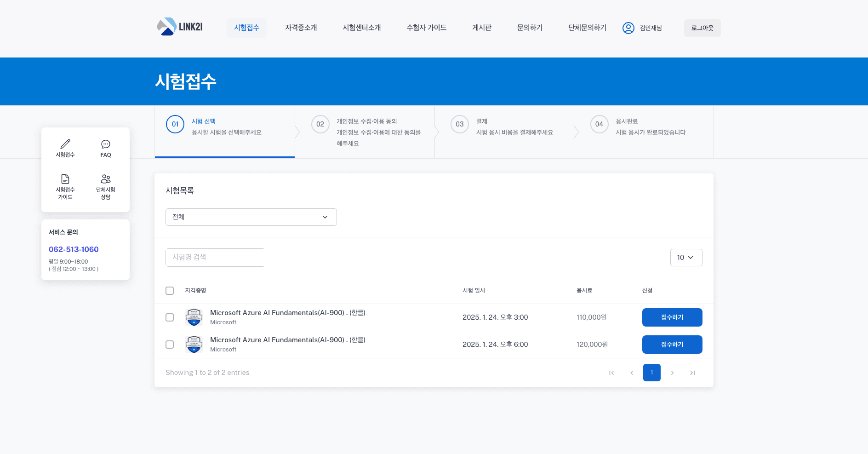Click 접수하기 for the 120,000원 exam

(672, 345)
